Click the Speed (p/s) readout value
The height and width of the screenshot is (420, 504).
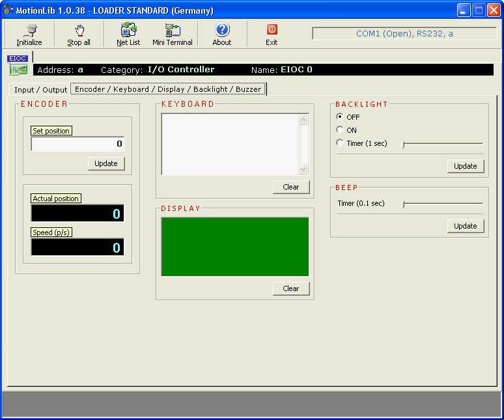(x=77, y=247)
